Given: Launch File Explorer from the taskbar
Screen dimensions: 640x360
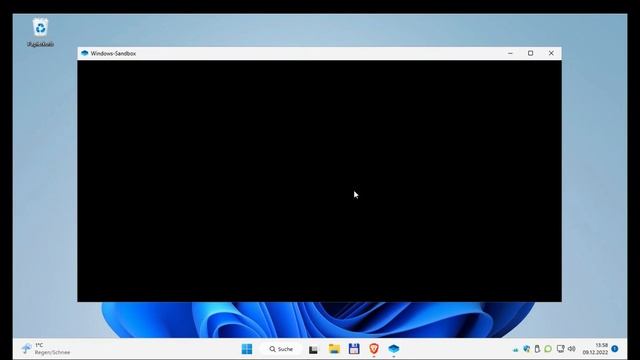Looking at the screenshot, I should pos(334,349).
